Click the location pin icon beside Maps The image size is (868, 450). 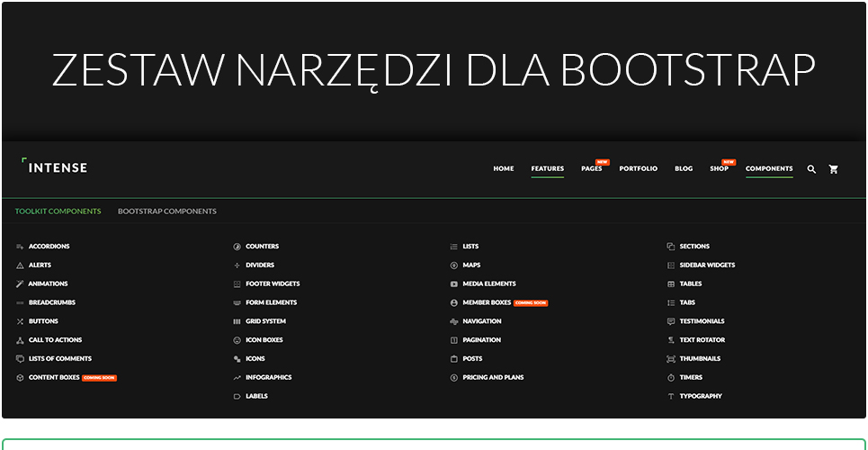[x=454, y=265]
